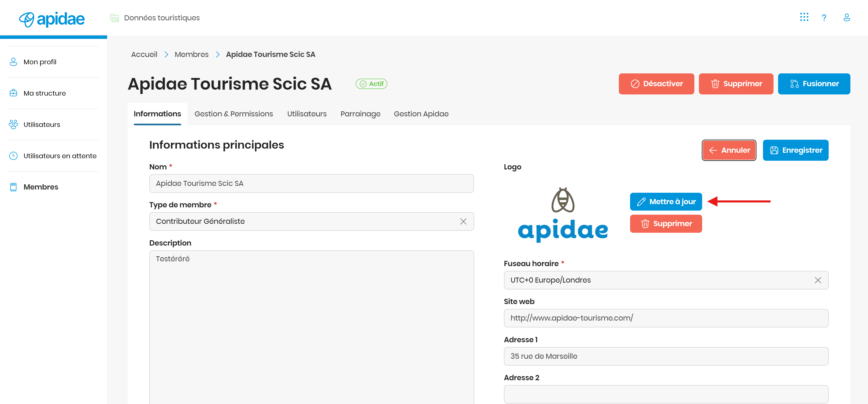Screen dimensions: 868x404
Task: Clear the Fuseau horaire selection
Action: pyautogui.click(x=817, y=281)
